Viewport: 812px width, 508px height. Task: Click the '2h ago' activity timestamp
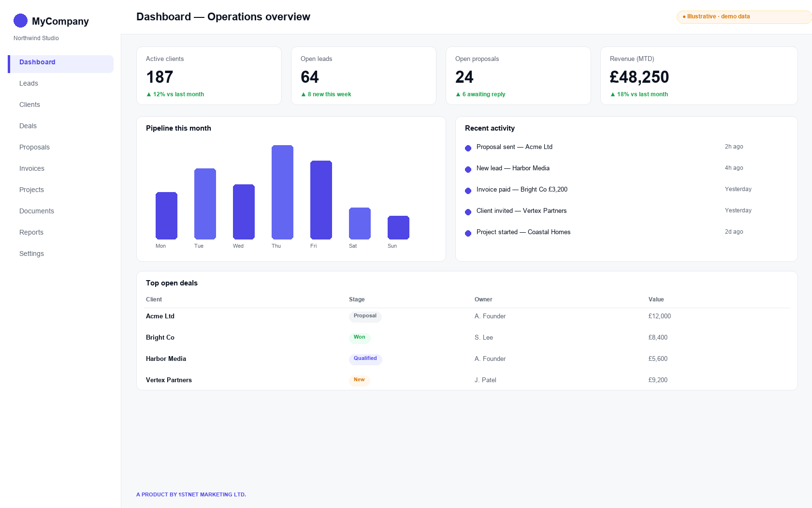click(x=734, y=147)
